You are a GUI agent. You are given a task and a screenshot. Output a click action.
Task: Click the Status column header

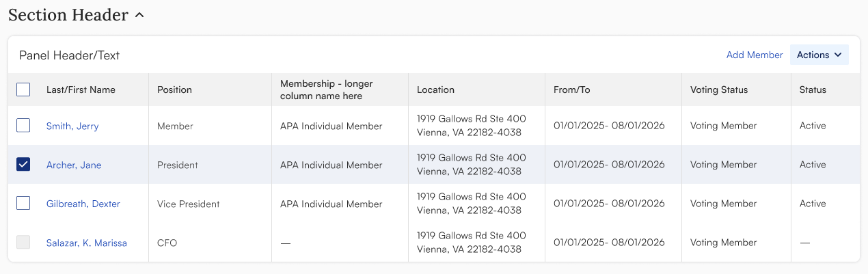pos(813,90)
